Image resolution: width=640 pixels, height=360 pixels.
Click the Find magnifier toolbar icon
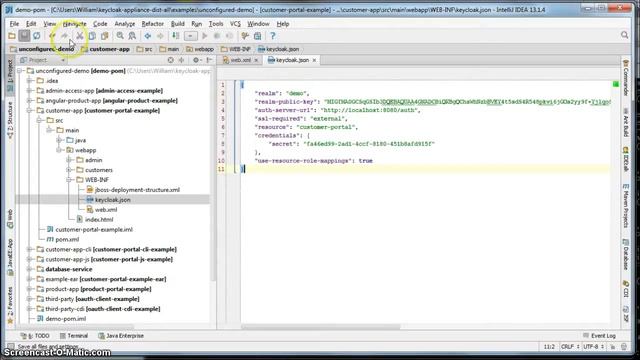(x=120, y=36)
